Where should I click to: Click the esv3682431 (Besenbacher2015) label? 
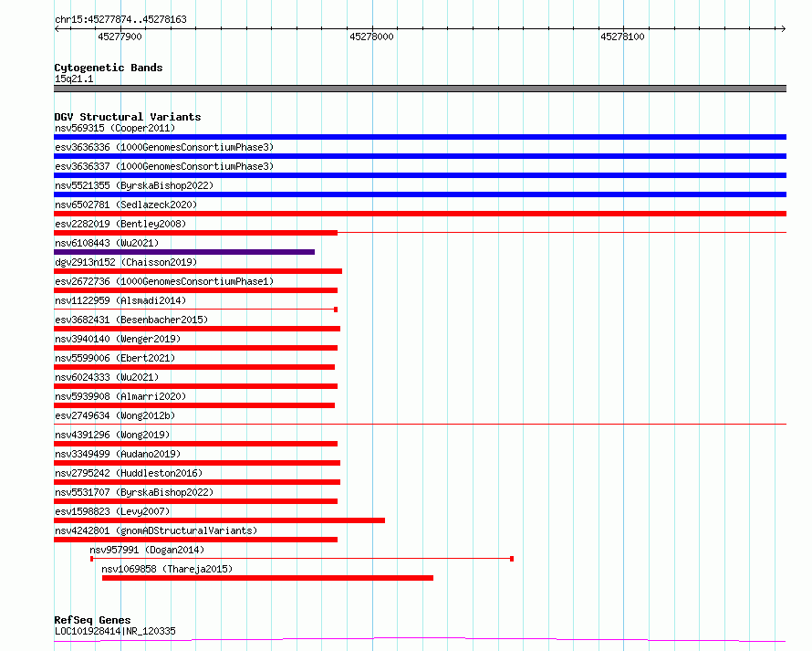pos(131,320)
